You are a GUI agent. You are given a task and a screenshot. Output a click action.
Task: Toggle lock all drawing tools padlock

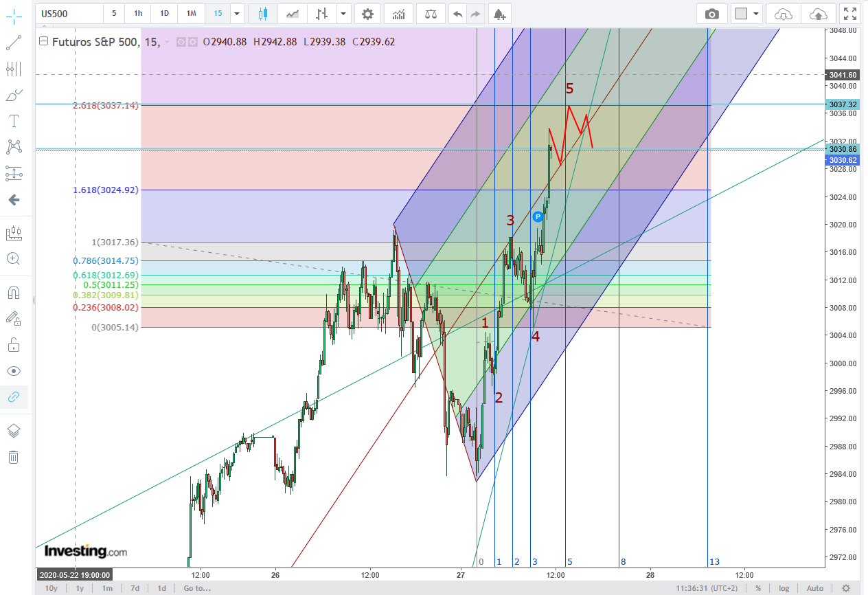point(14,344)
